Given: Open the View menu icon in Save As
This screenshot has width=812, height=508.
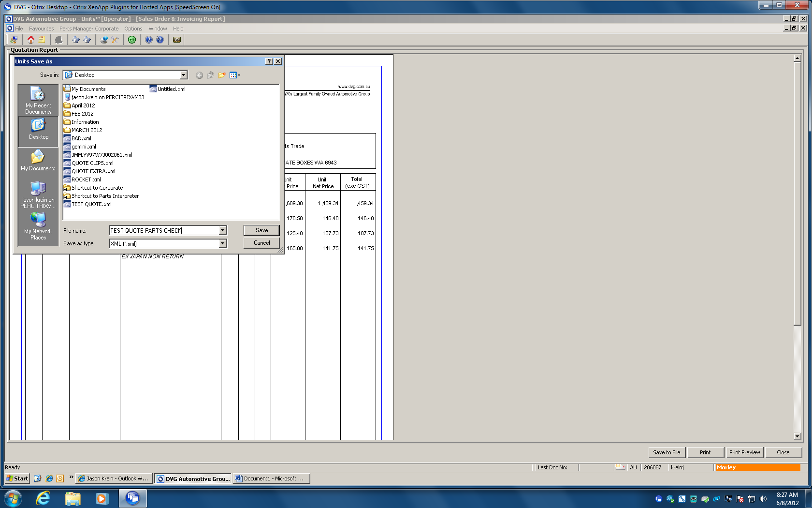Looking at the screenshot, I should pos(235,75).
